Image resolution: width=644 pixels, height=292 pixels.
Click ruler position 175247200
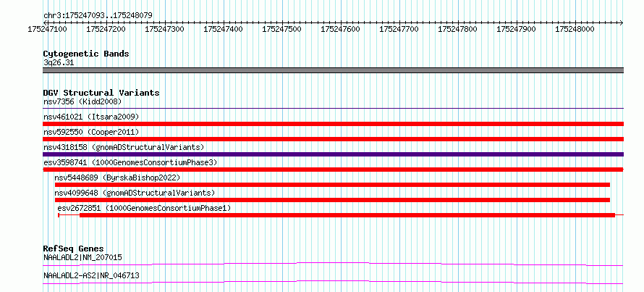click(x=106, y=29)
